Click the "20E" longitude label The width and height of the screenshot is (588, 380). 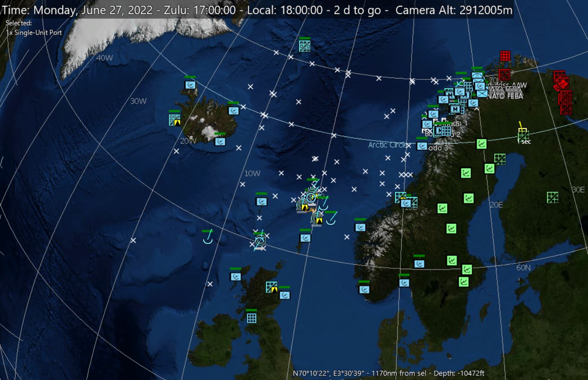click(496, 205)
